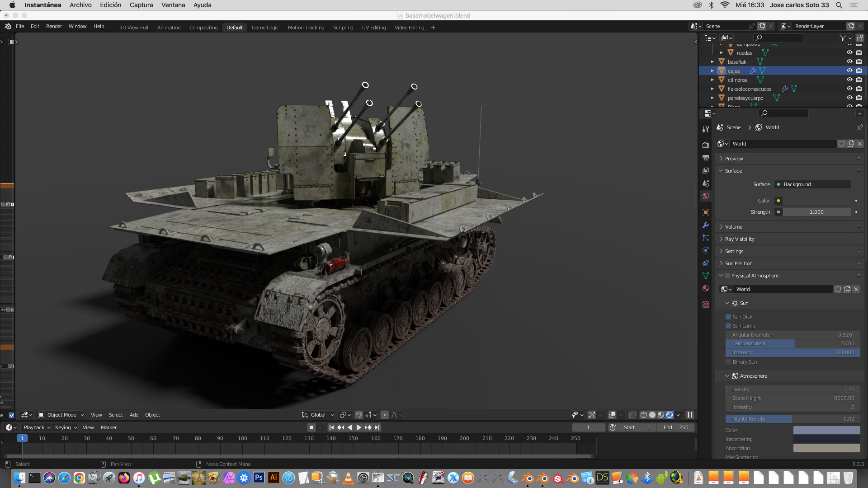Adjust the sun Intensity slider
Screen dimensions: 868x488
793,352
